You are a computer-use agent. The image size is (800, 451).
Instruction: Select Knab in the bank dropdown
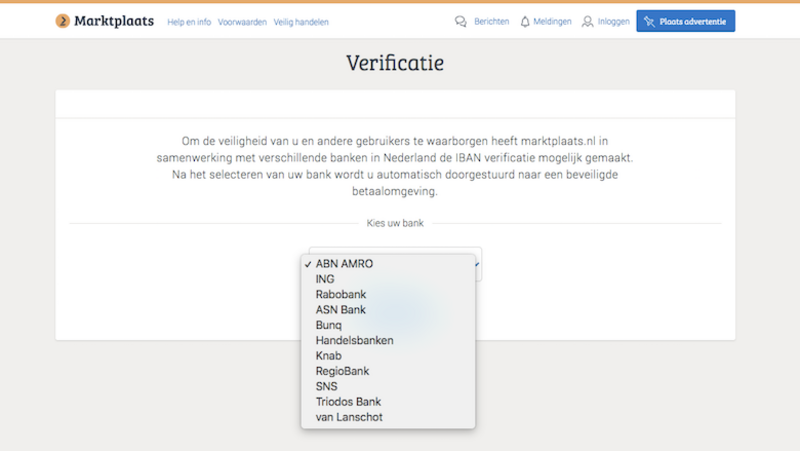[388, 356]
